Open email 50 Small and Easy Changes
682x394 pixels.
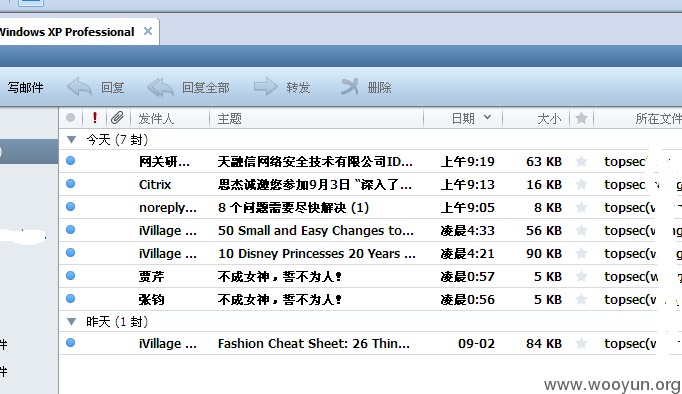[316, 230]
